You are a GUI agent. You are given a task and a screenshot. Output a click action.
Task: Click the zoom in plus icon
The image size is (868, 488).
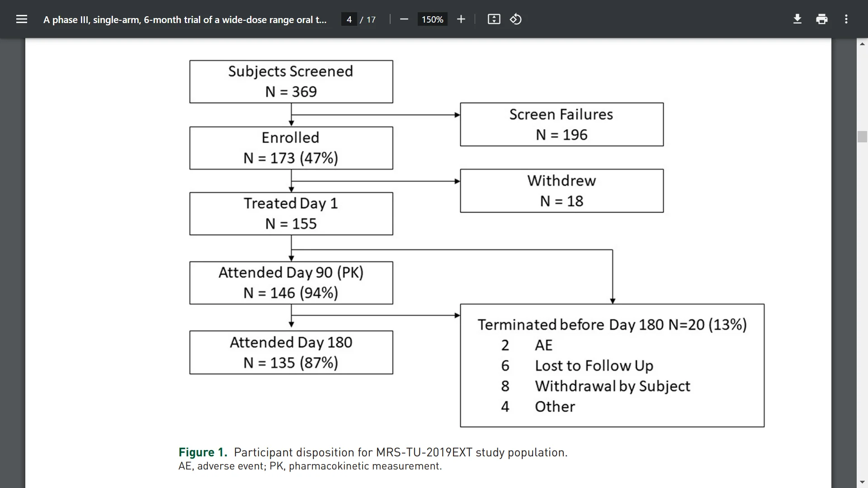click(x=461, y=19)
